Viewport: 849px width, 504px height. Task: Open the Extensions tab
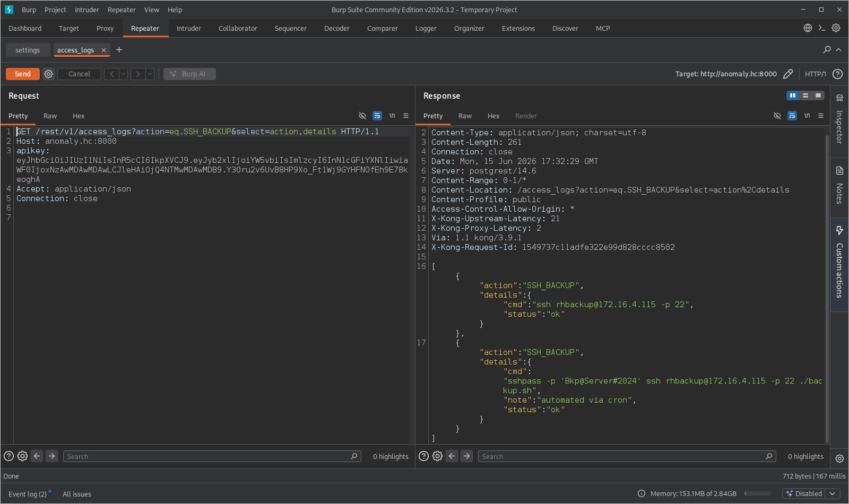coord(518,28)
